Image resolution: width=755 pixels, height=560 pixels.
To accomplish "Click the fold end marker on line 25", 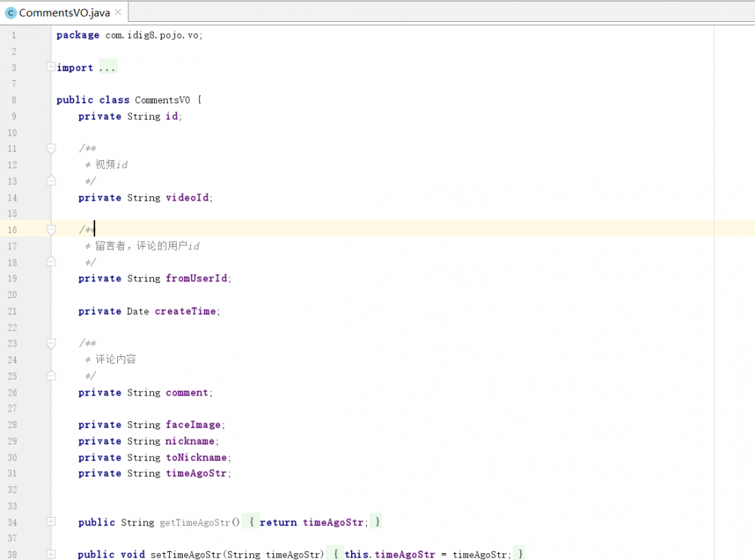I will tap(51, 376).
